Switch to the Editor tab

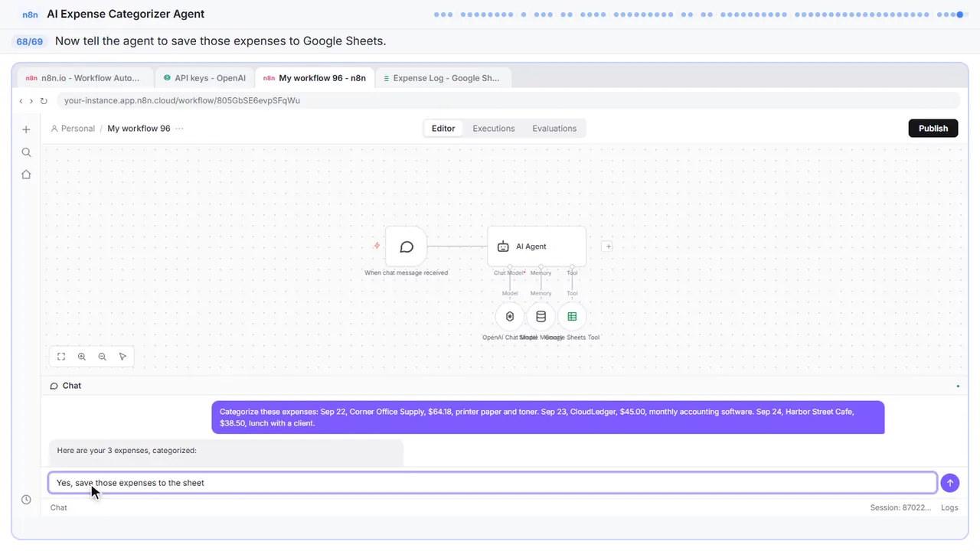point(443,129)
